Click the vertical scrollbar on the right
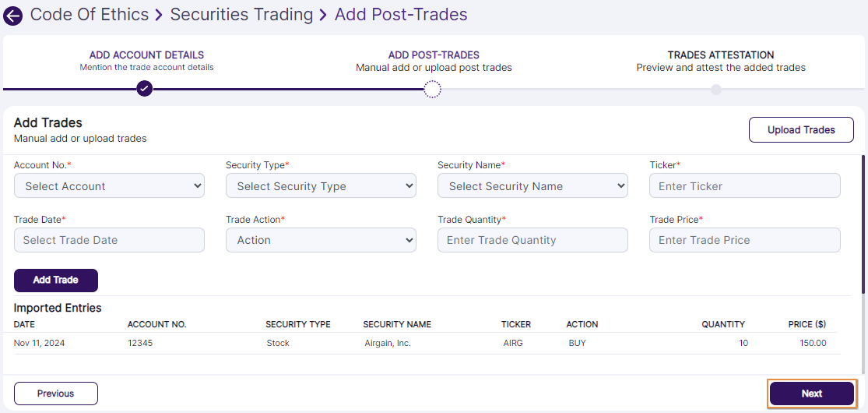The width and height of the screenshot is (868, 413). tap(863, 224)
